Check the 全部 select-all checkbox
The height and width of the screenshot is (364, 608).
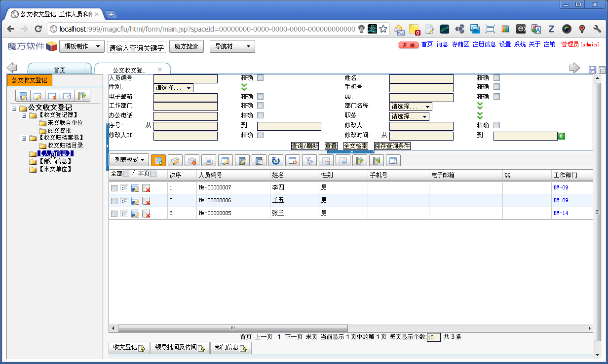point(126,174)
